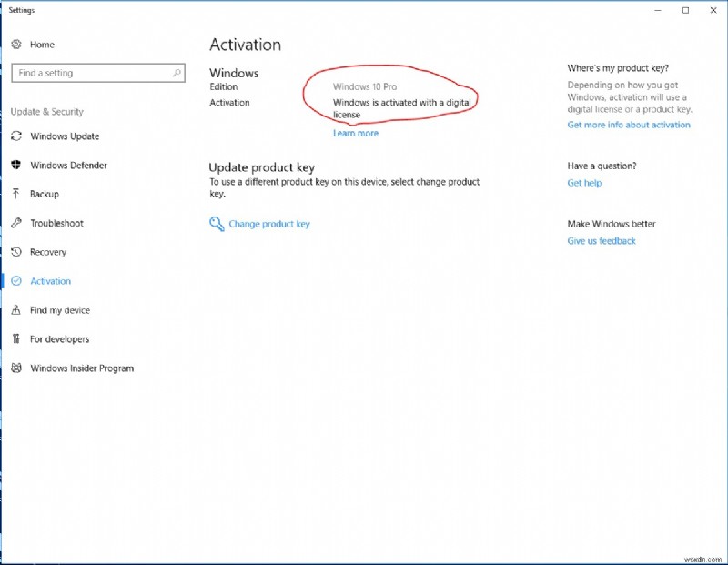Go to Windows Update section
Image resolution: width=728 pixels, height=565 pixels.
pyautogui.click(x=65, y=136)
